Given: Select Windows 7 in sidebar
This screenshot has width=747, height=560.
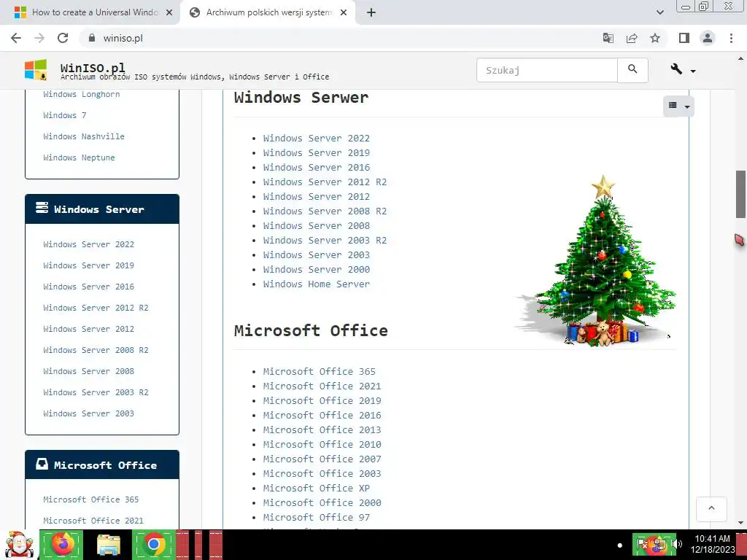Looking at the screenshot, I should click(65, 115).
